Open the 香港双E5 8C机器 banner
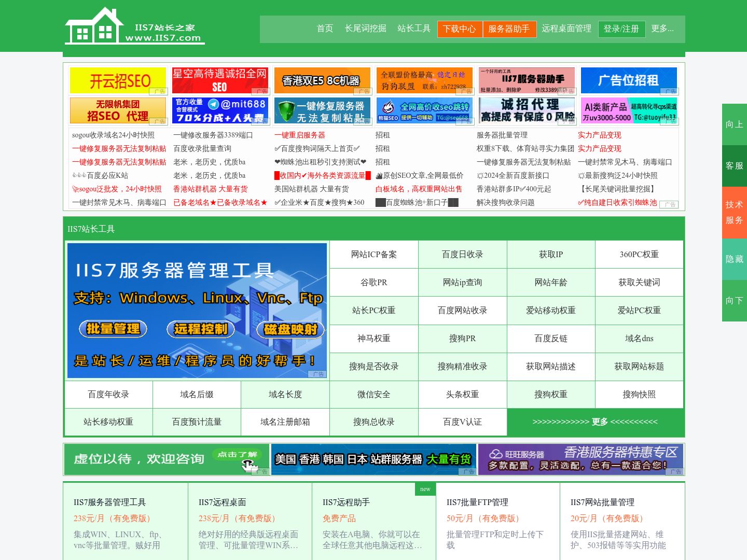The height and width of the screenshot is (560, 747). (x=322, y=81)
